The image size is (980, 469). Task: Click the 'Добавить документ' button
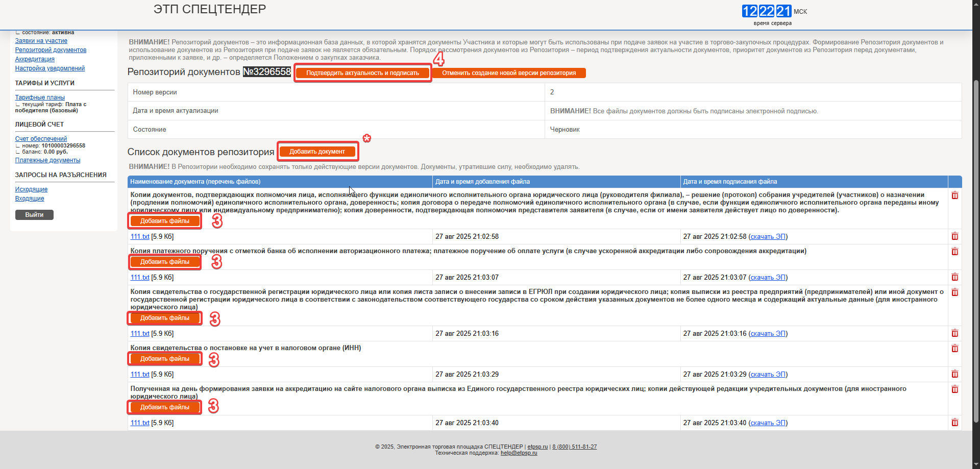coord(317,152)
